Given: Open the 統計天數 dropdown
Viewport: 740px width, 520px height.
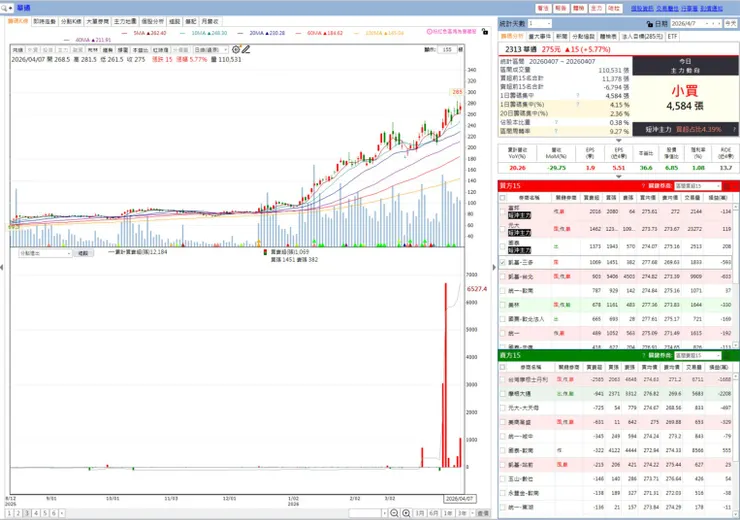Looking at the screenshot, I should (x=540, y=23).
